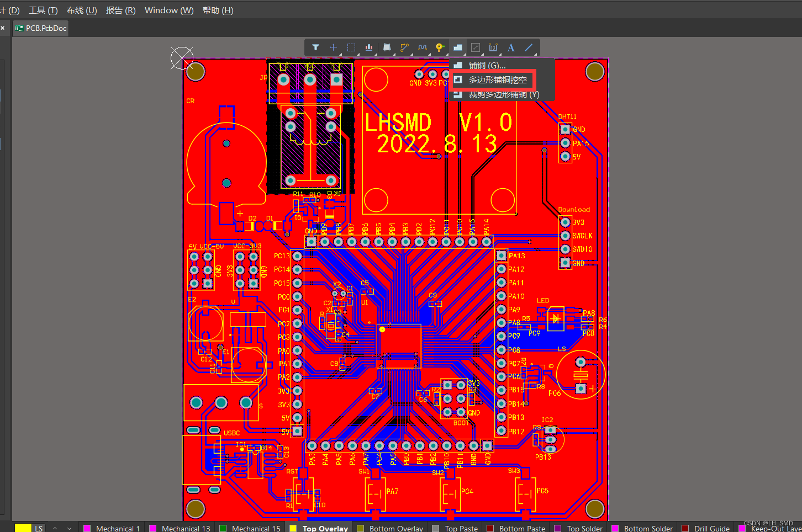Select the grayed keepout toolbar icon

(476, 47)
